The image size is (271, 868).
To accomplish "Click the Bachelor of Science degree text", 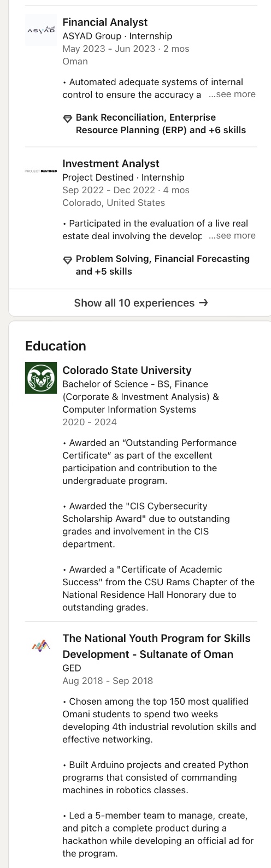I will [x=140, y=397].
